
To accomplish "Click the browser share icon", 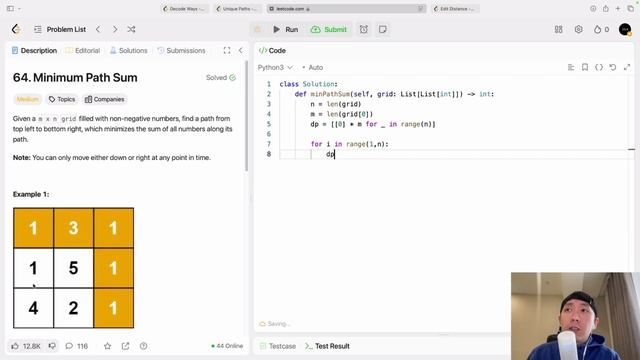I will pyautogui.click(x=606, y=9).
